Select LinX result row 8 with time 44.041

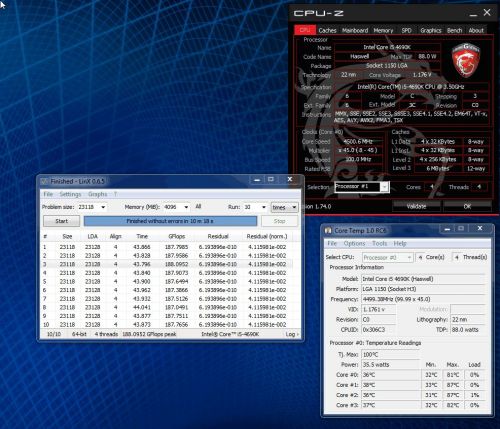[166, 307]
